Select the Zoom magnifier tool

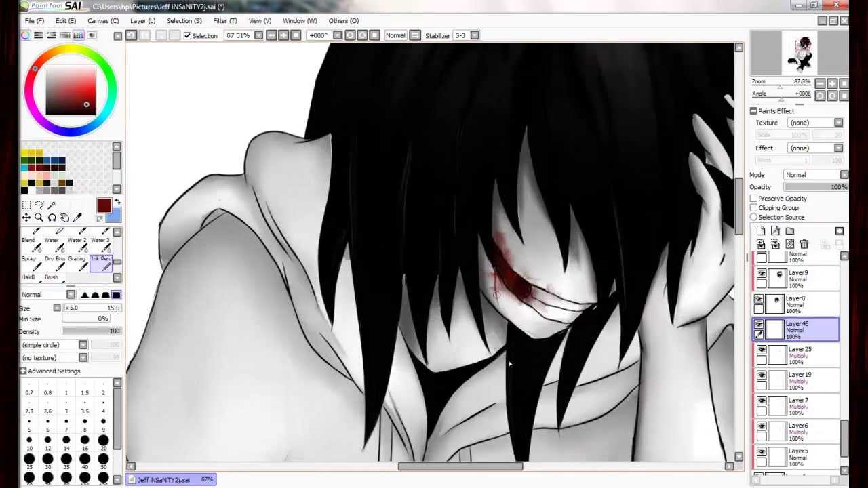point(39,218)
